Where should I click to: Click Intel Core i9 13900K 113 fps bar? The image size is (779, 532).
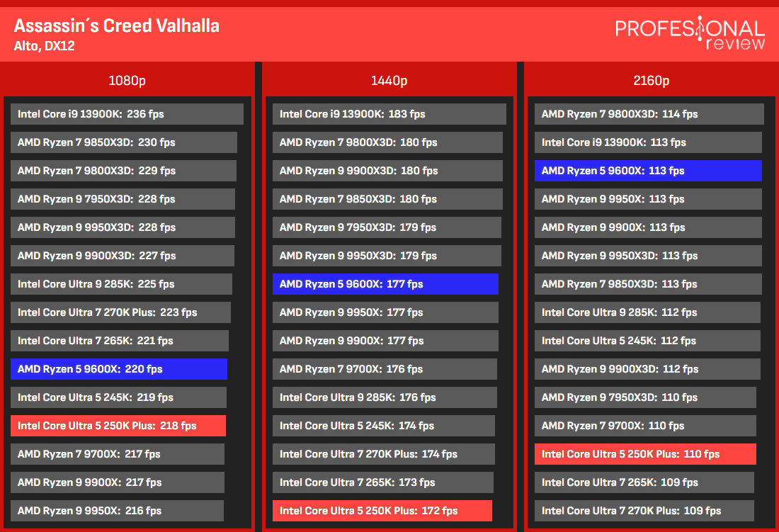coord(648,142)
